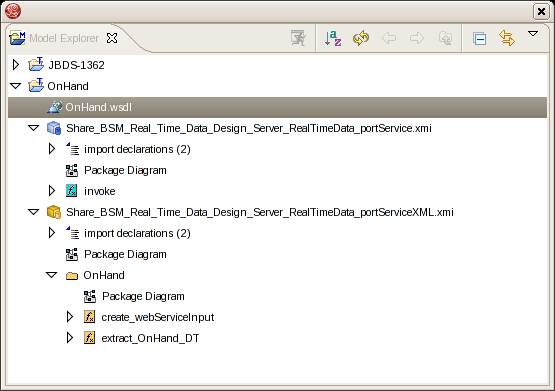Select the invoke tree item
This screenshot has height=391, width=555.
coord(99,191)
